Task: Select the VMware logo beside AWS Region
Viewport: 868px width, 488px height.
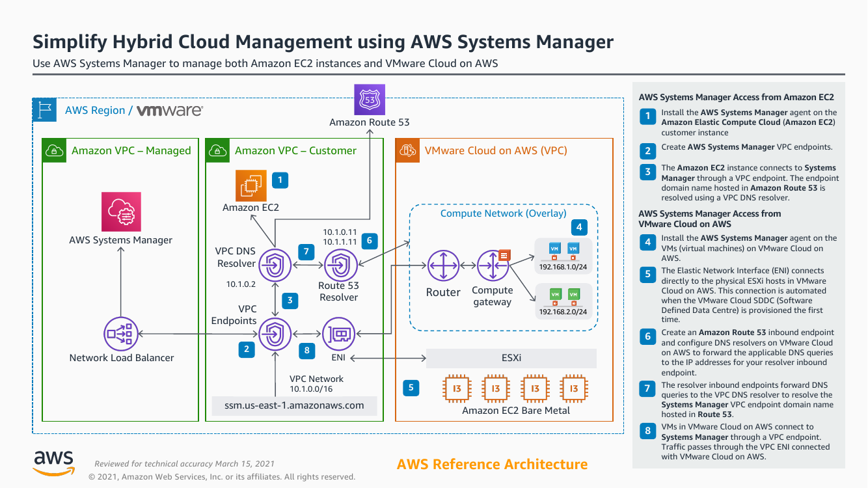Action: [x=169, y=111]
